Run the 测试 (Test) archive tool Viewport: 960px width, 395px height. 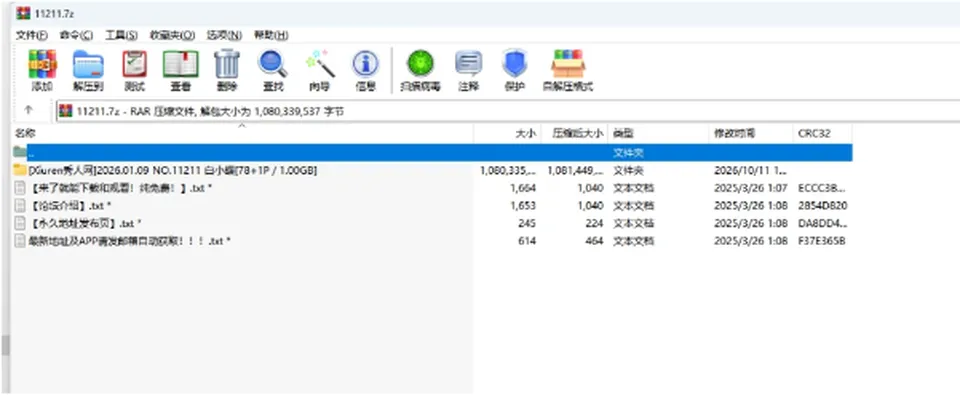click(x=134, y=64)
